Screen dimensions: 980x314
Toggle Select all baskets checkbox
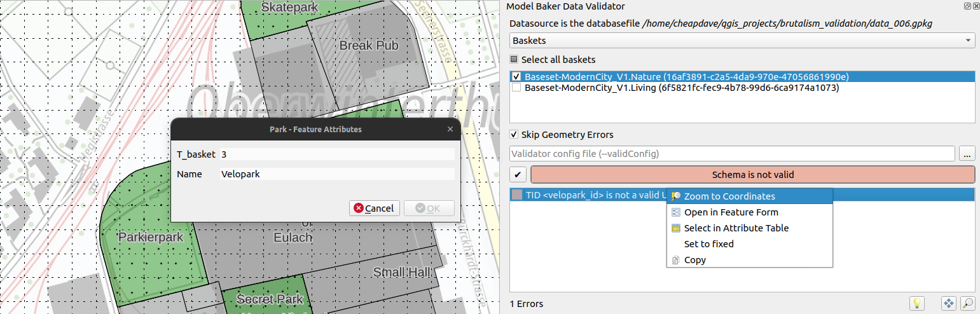[514, 60]
